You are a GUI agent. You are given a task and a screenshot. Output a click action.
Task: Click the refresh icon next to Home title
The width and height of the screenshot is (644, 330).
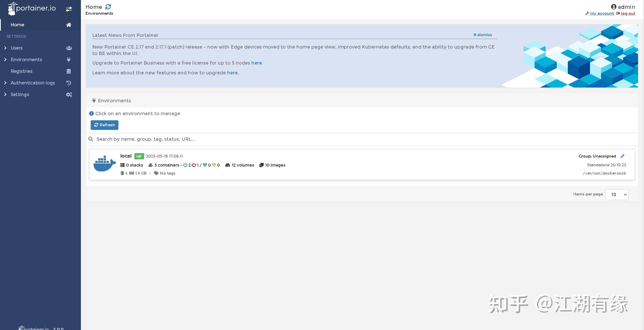coord(108,6)
